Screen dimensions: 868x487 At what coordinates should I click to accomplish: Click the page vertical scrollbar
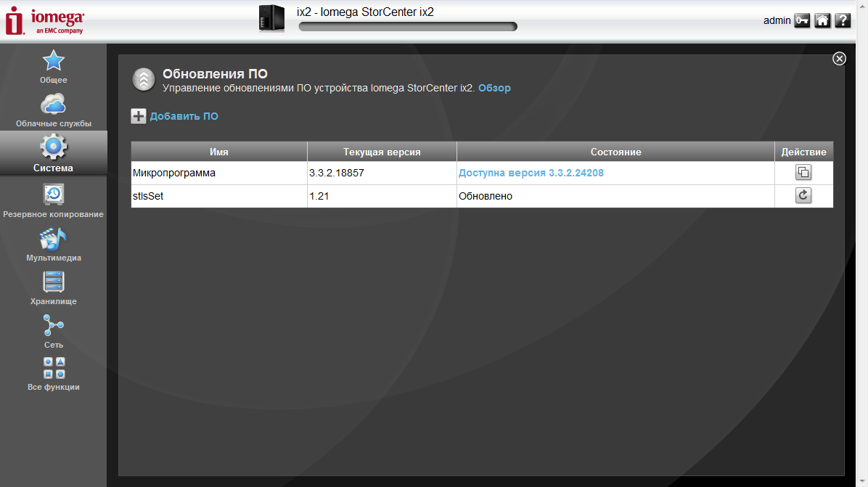pyautogui.click(x=862, y=244)
